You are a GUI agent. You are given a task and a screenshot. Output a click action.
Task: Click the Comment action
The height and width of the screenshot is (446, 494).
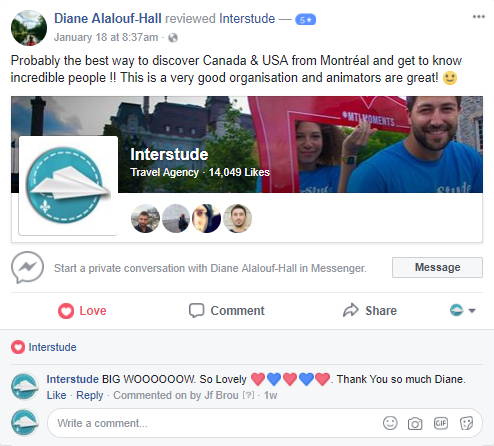(226, 311)
